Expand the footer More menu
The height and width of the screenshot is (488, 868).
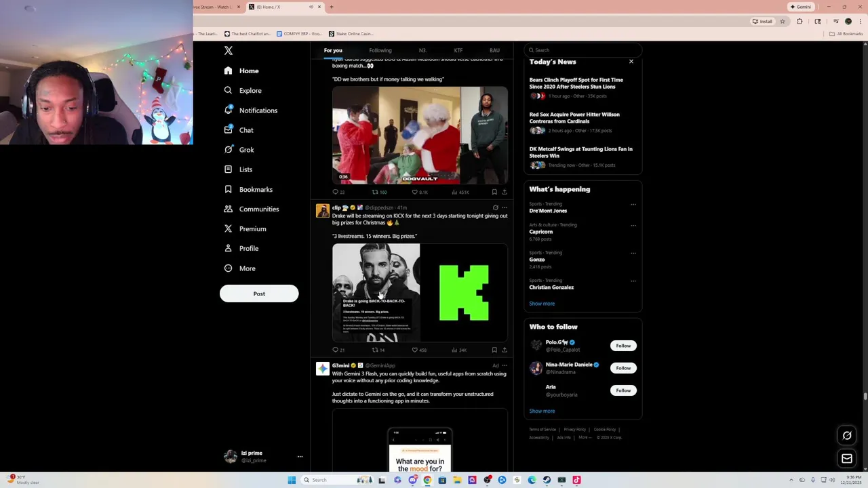click(x=585, y=437)
